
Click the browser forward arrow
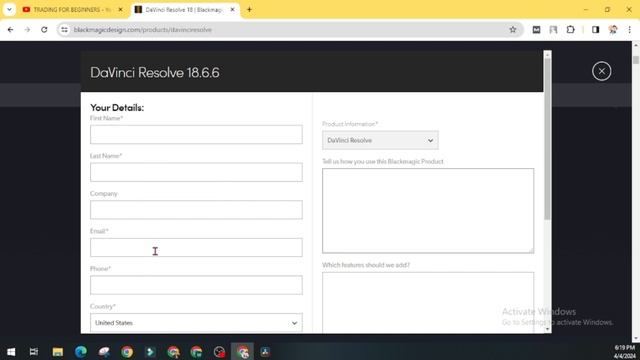[27, 29]
